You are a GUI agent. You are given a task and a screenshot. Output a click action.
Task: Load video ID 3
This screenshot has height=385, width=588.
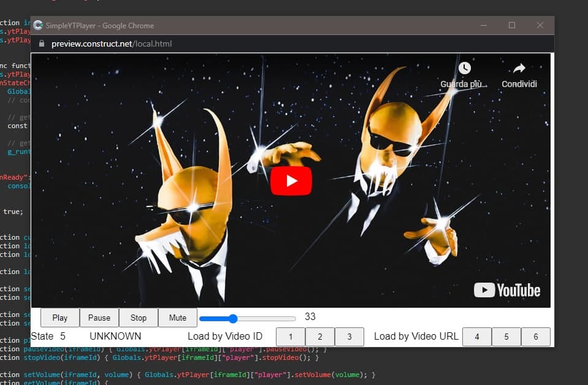pyautogui.click(x=349, y=337)
